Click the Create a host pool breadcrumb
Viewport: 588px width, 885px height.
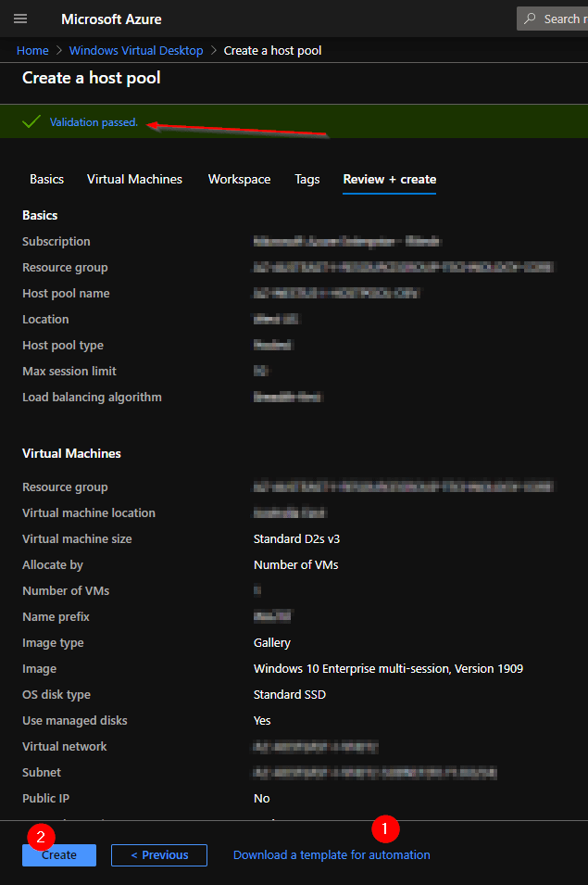click(272, 50)
